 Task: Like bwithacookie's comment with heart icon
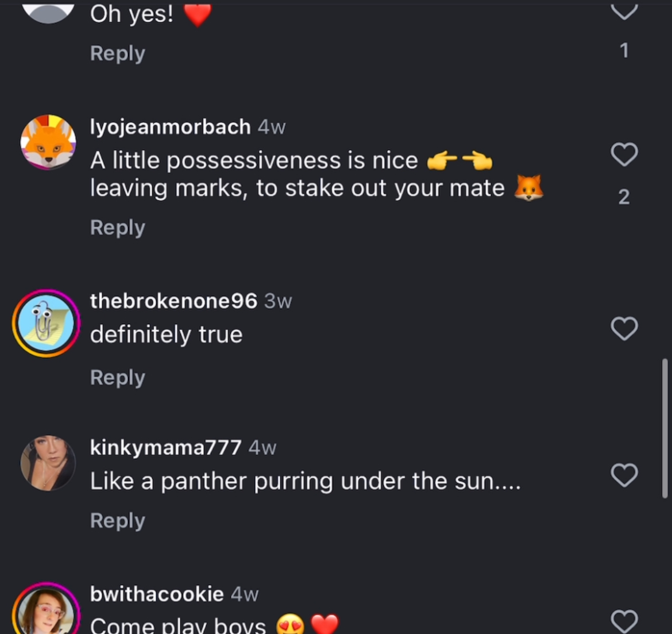click(624, 622)
